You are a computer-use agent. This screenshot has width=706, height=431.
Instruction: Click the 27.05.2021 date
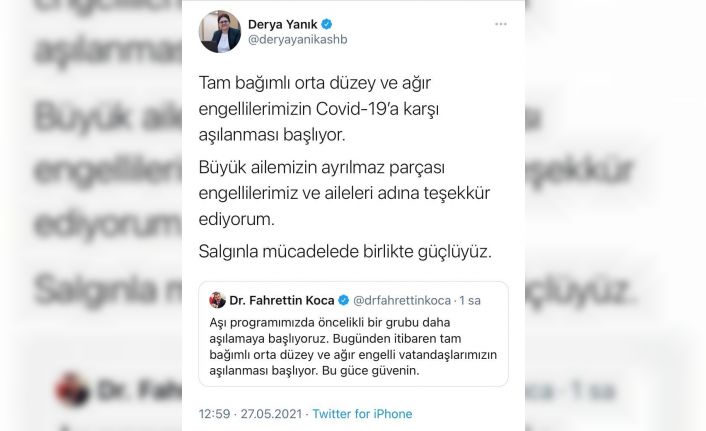271,413
